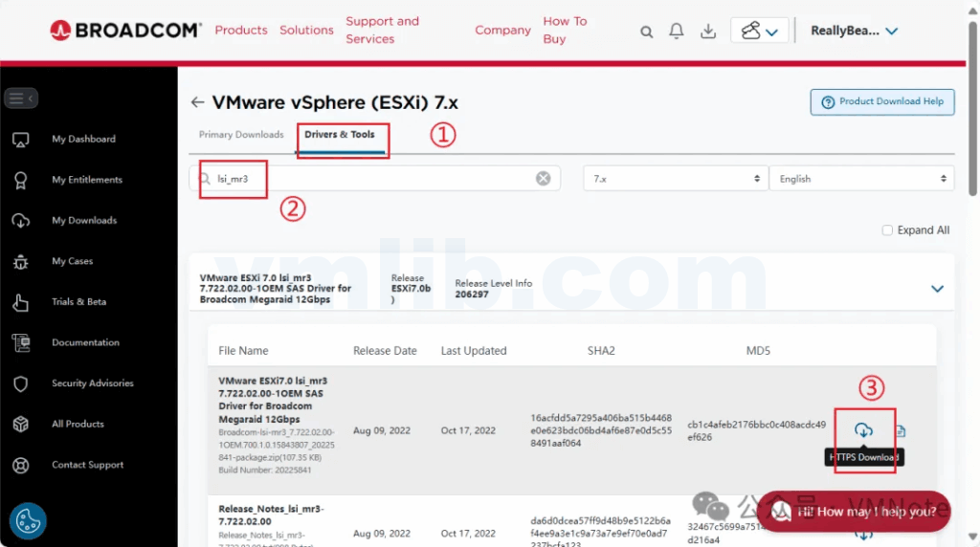Click the search magnifier icon in header

coord(647,32)
